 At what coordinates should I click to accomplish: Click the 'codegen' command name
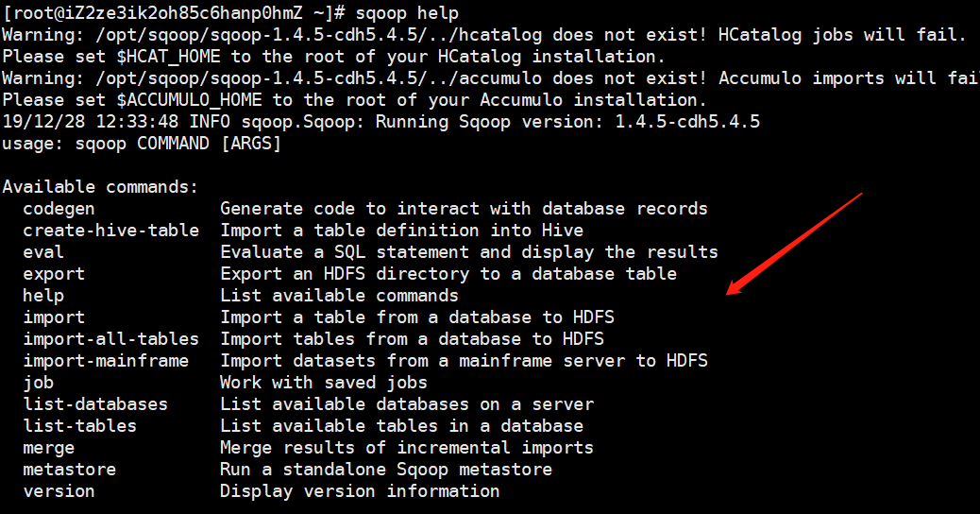pos(59,209)
